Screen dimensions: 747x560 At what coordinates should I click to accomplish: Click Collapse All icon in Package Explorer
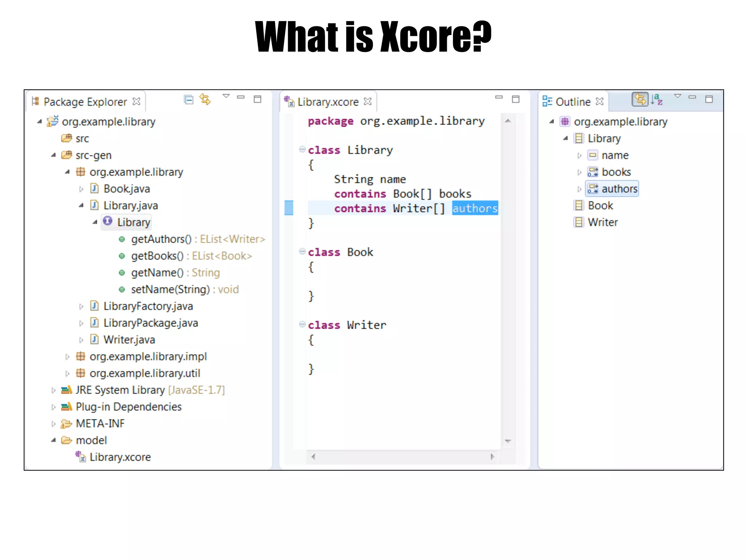click(x=188, y=100)
